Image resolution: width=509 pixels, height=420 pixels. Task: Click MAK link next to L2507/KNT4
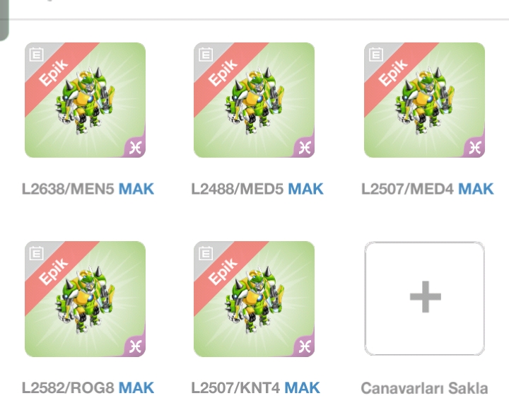[x=302, y=388]
